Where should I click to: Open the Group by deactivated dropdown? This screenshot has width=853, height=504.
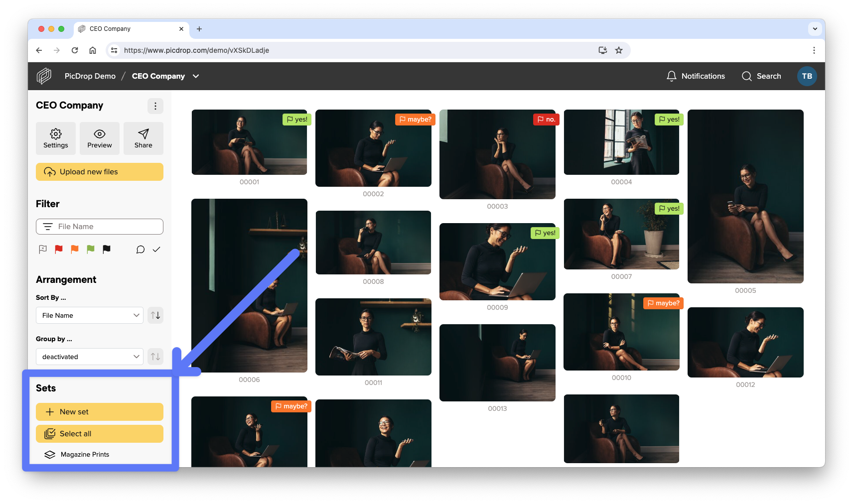(90, 357)
